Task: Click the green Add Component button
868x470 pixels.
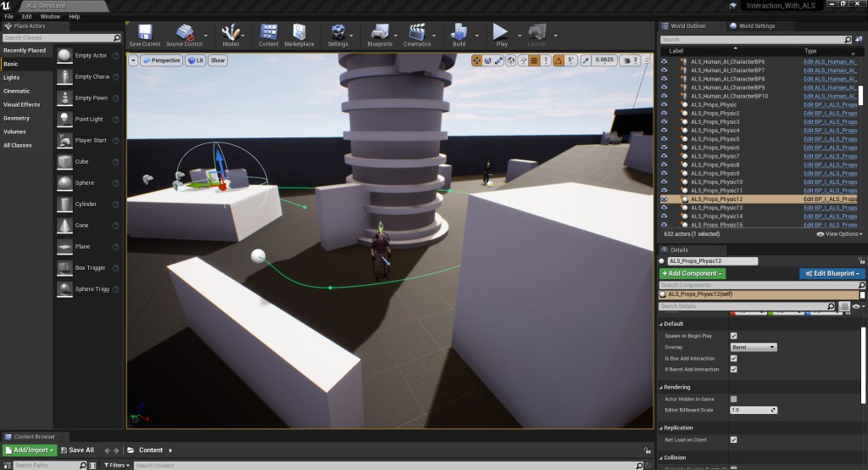Action: 693,274
